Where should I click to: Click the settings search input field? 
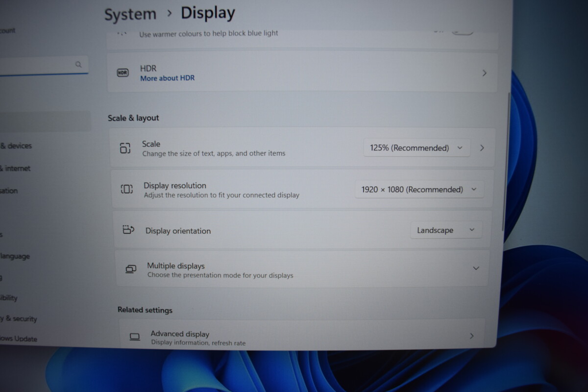pyautogui.click(x=43, y=65)
